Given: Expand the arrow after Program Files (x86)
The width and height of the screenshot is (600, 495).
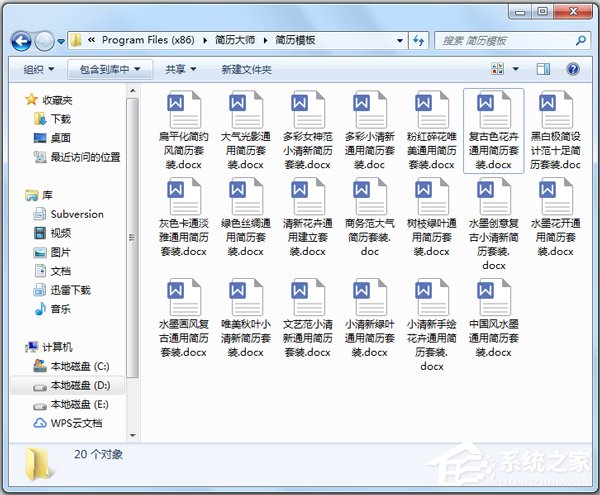Looking at the screenshot, I should click(205, 41).
